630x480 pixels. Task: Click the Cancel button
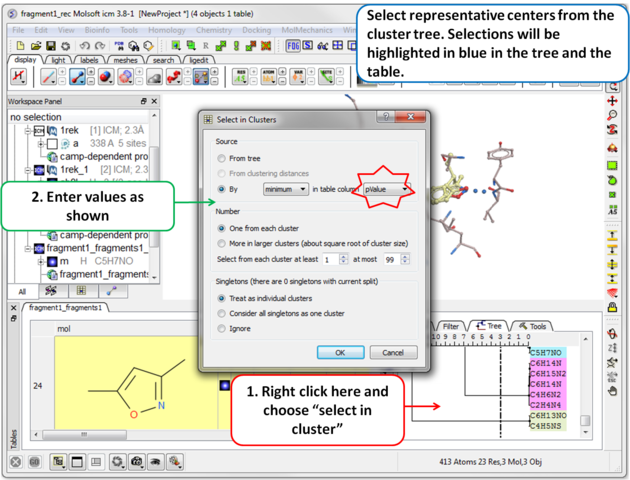393,352
